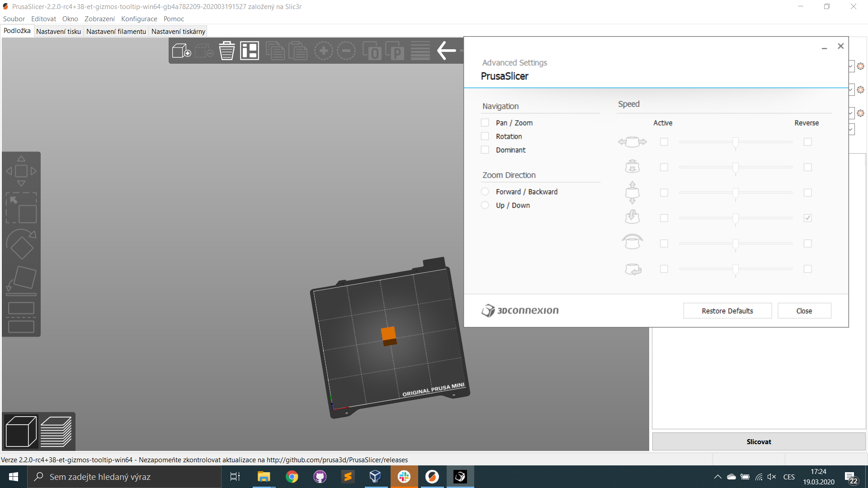Select the Scale gizmo tool
Screen dimensions: 868x488
point(21,208)
